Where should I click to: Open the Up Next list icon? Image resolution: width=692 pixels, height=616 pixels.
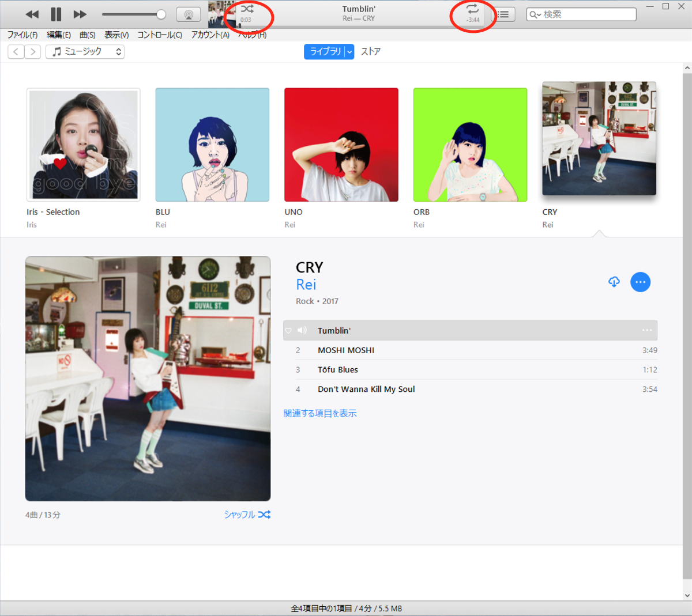click(x=503, y=14)
